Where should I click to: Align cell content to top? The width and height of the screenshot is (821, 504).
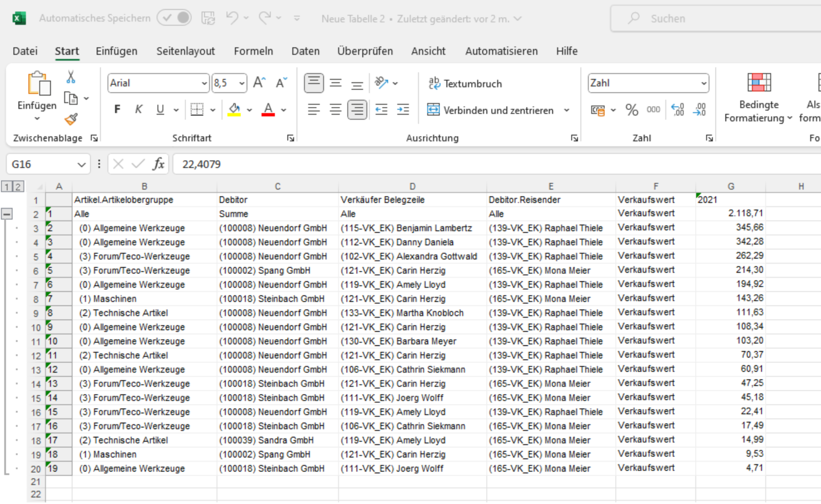click(x=314, y=84)
